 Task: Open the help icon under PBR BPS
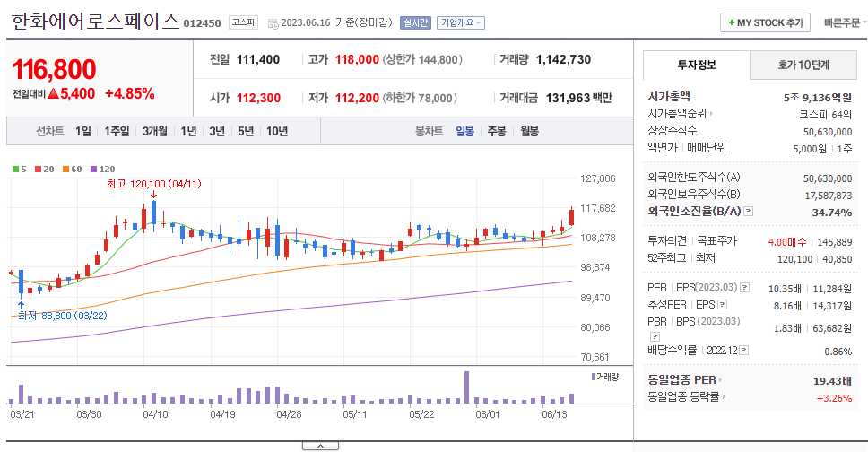click(x=655, y=336)
